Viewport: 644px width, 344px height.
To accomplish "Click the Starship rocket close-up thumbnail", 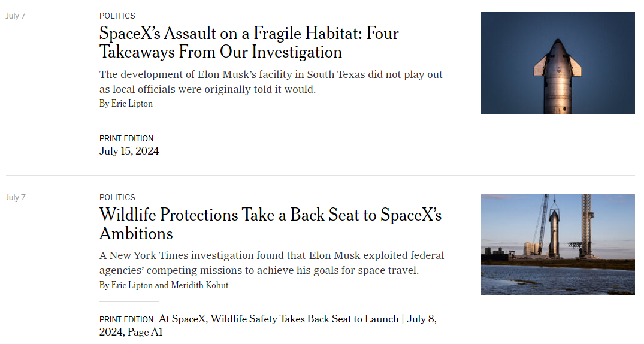I will [x=558, y=63].
